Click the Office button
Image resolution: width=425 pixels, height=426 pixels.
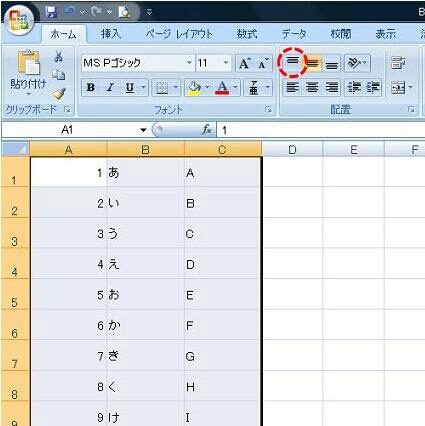19,20
